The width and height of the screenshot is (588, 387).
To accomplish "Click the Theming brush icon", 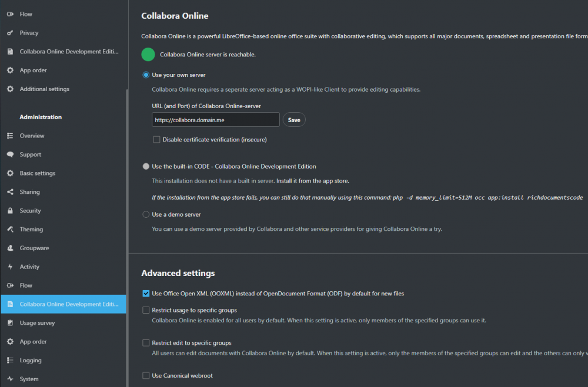I will [10, 229].
